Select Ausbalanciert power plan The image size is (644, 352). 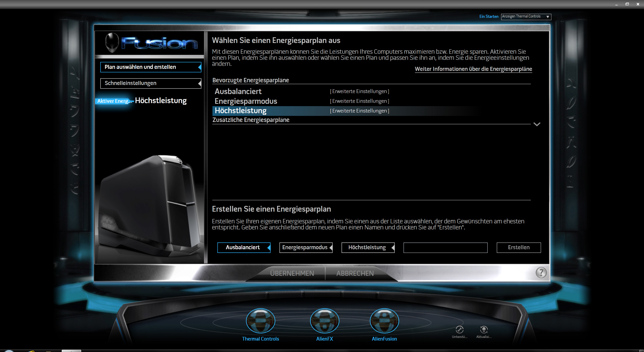238,91
